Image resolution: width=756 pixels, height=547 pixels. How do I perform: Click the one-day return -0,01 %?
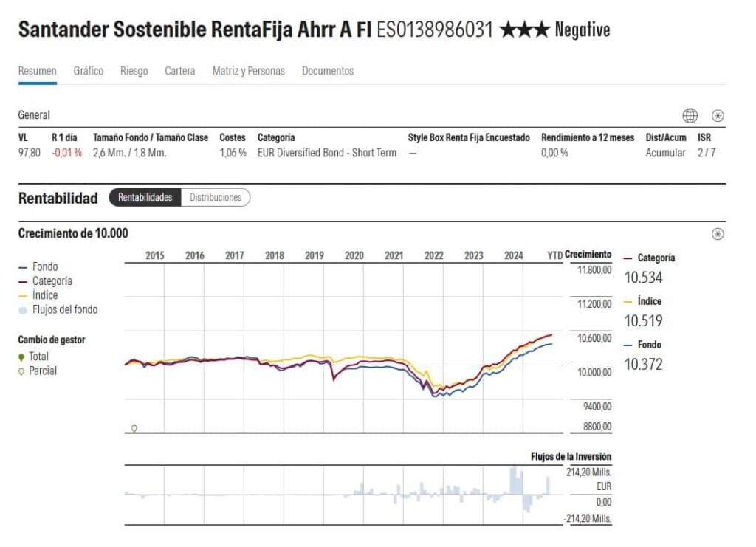click(67, 153)
